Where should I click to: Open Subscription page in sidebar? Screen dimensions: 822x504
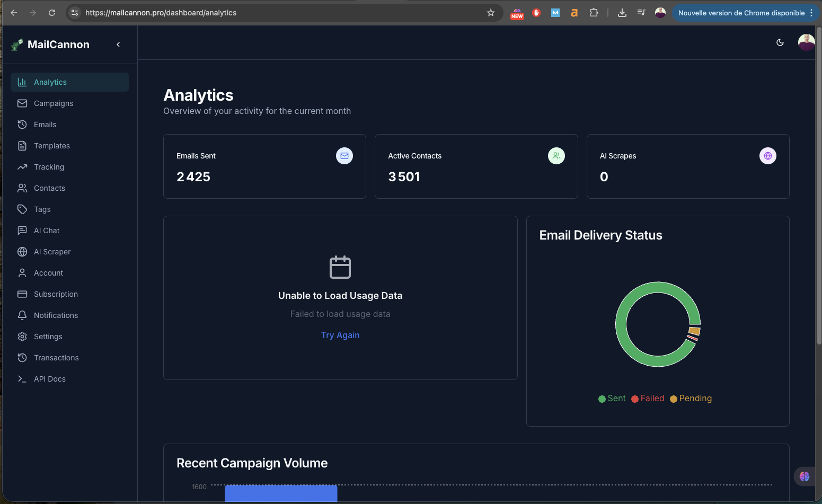click(69, 294)
